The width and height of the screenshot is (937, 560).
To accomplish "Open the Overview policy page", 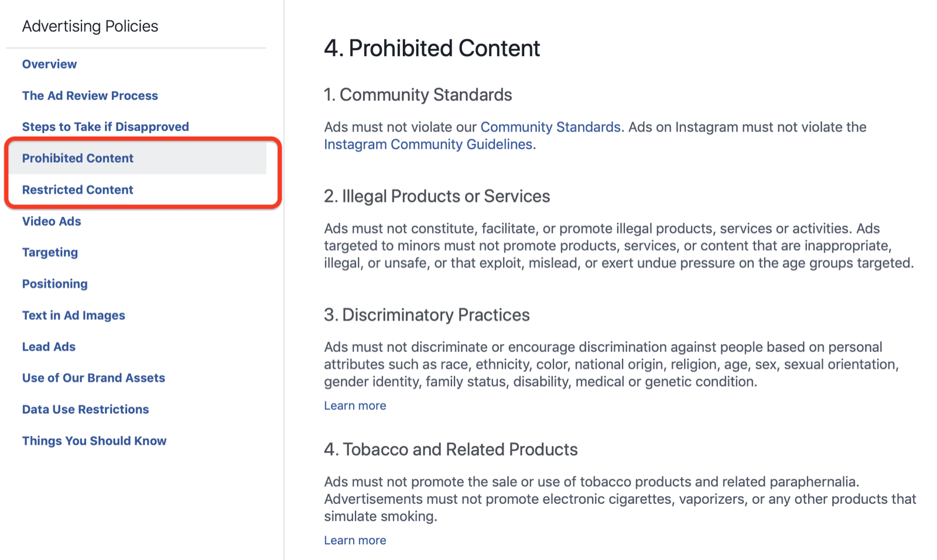I will [x=49, y=64].
